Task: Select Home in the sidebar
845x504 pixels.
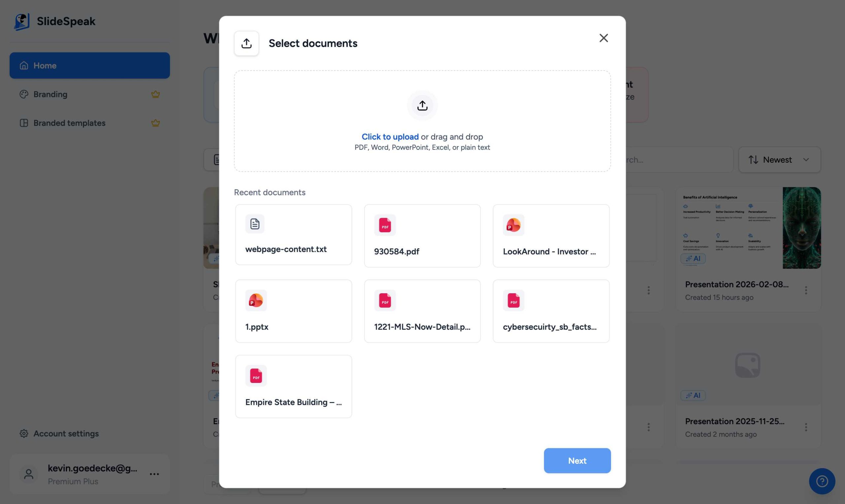Action: pos(45,65)
